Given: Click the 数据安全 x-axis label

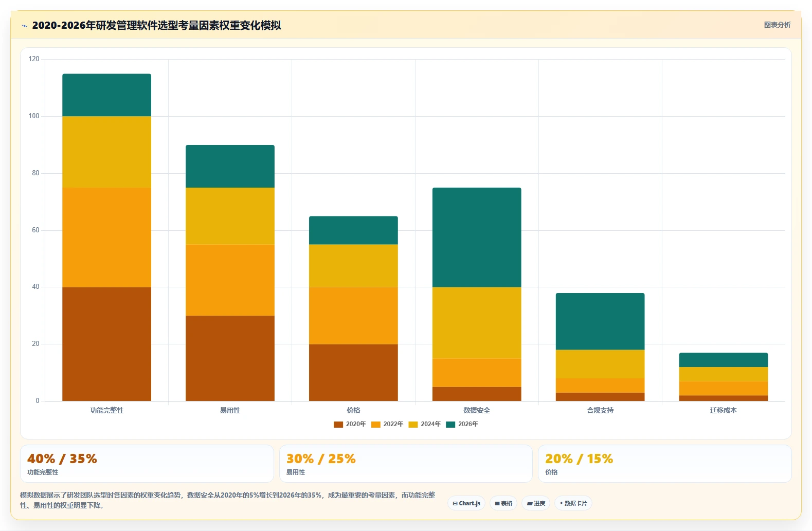Looking at the screenshot, I should [x=477, y=410].
